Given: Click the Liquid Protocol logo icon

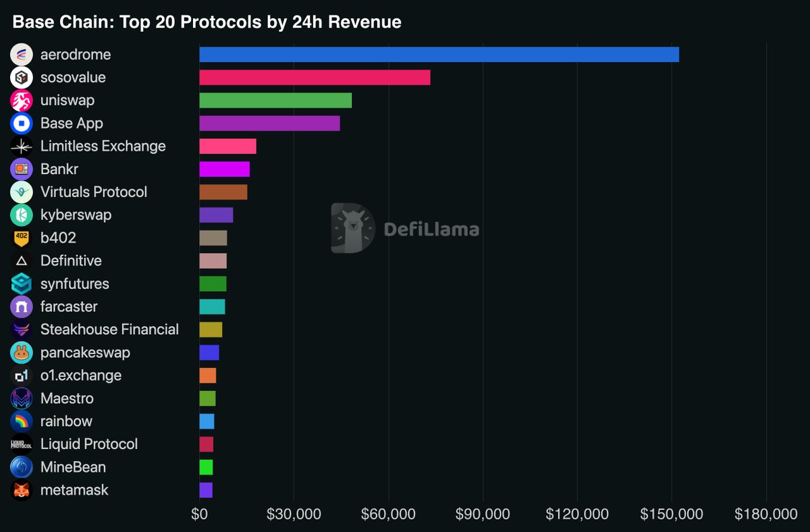Looking at the screenshot, I should (22, 445).
